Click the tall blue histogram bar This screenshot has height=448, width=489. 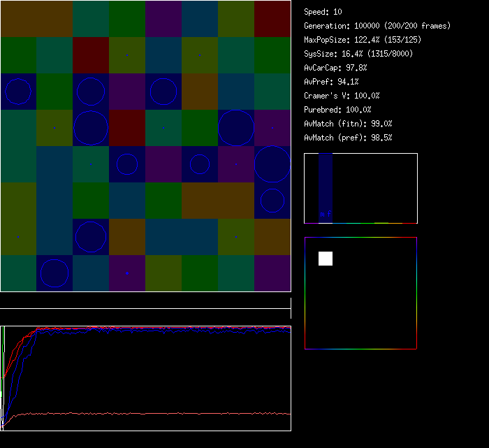[x=325, y=183]
